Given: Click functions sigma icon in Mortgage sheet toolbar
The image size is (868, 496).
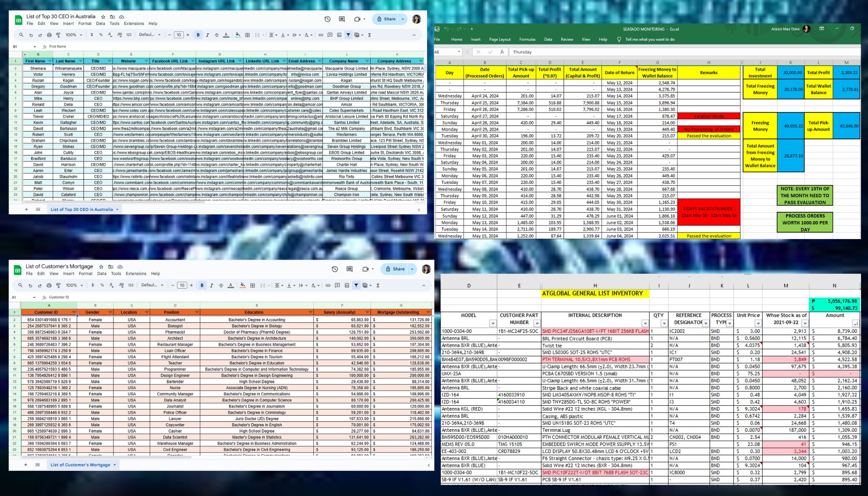Looking at the screenshot, I should [378, 286].
